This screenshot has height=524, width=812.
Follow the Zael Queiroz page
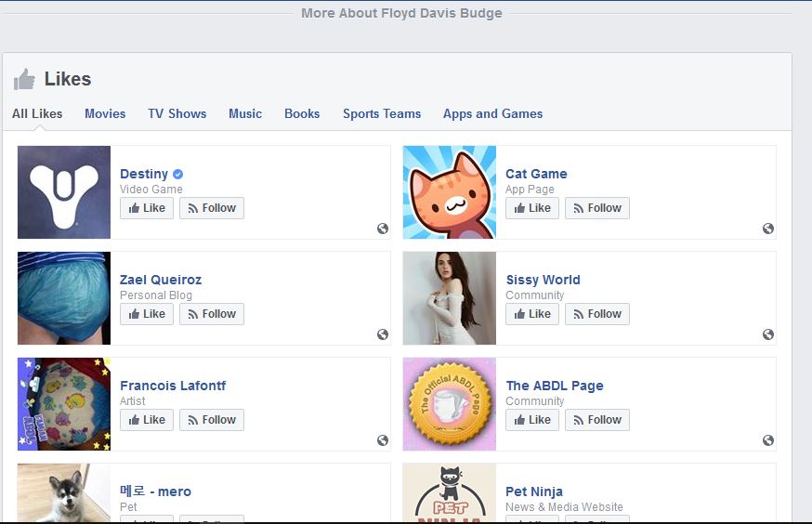pyautogui.click(x=212, y=314)
